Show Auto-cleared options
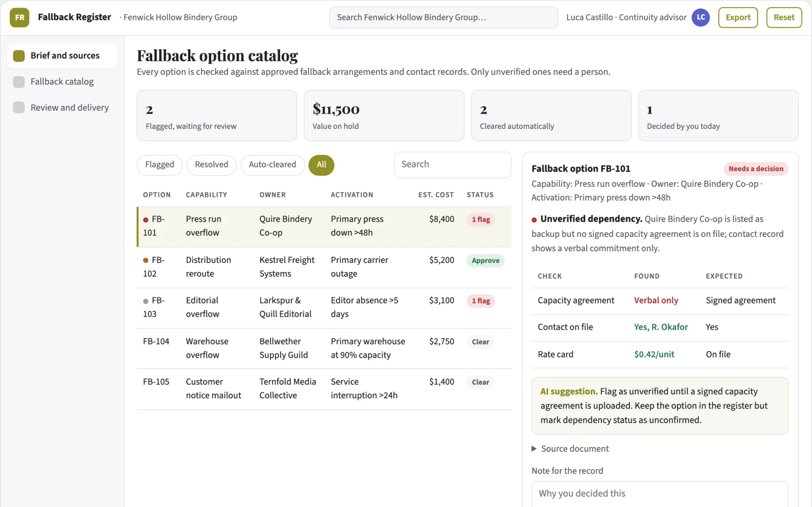This screenshot has width=812, height=507. coord(273,165)
